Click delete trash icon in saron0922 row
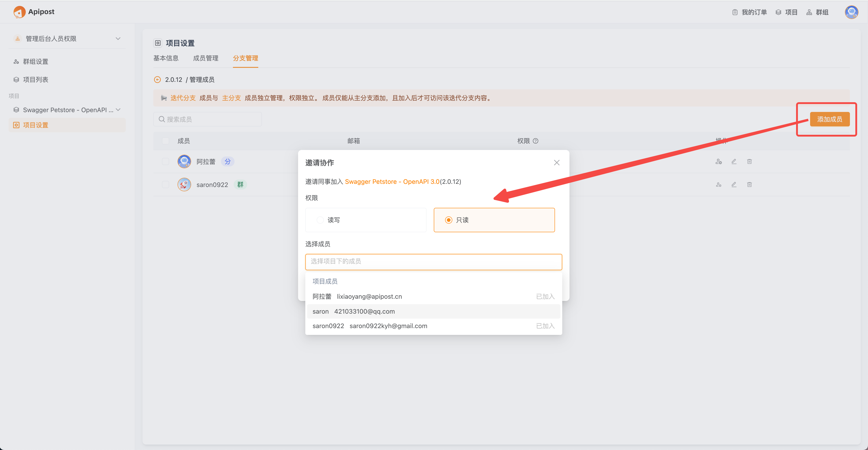This screenshot has height=450, width=868. coord(749,185)
